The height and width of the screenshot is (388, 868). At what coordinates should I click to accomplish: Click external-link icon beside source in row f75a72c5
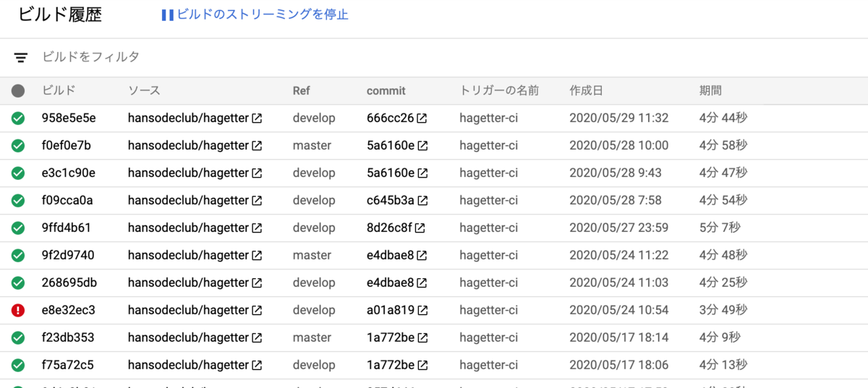pyautogui.click(x=257, y=365)
